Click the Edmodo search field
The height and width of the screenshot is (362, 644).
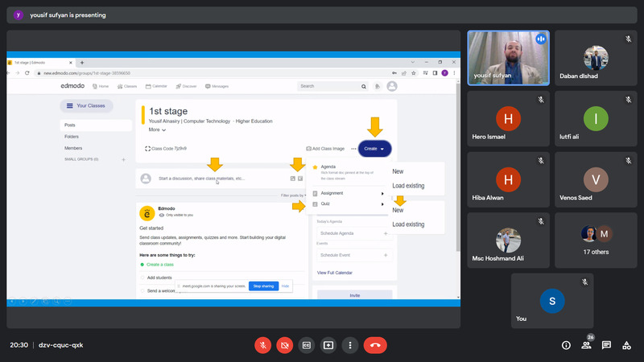[x=328, y=86]
